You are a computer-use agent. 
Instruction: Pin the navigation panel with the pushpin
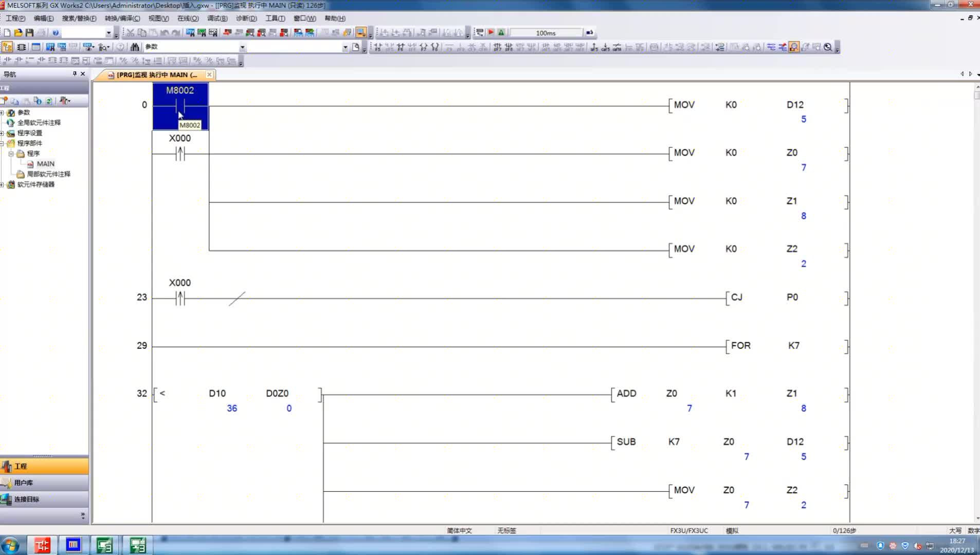(75, 74)
